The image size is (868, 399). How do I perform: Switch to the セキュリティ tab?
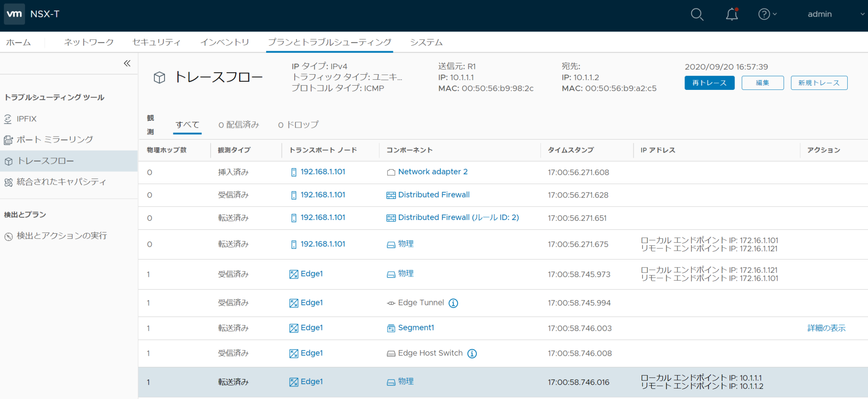tap(156, 42)
